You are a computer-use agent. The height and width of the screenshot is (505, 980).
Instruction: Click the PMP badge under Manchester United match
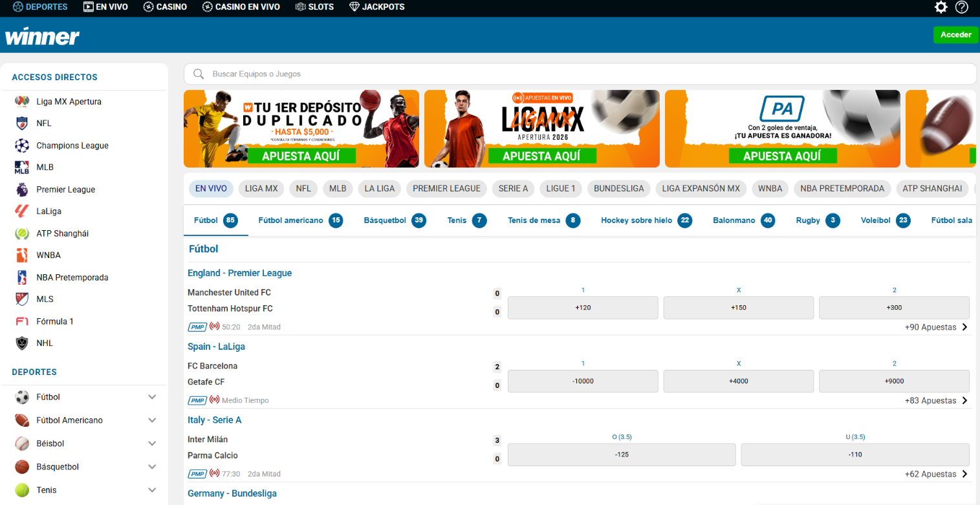tap(197, 327)
